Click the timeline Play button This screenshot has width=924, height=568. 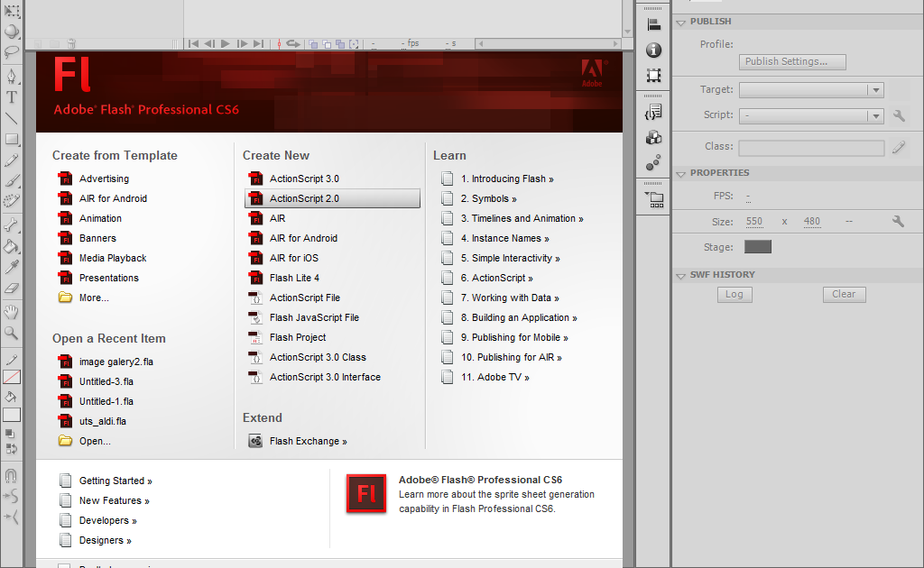[225, 43]
